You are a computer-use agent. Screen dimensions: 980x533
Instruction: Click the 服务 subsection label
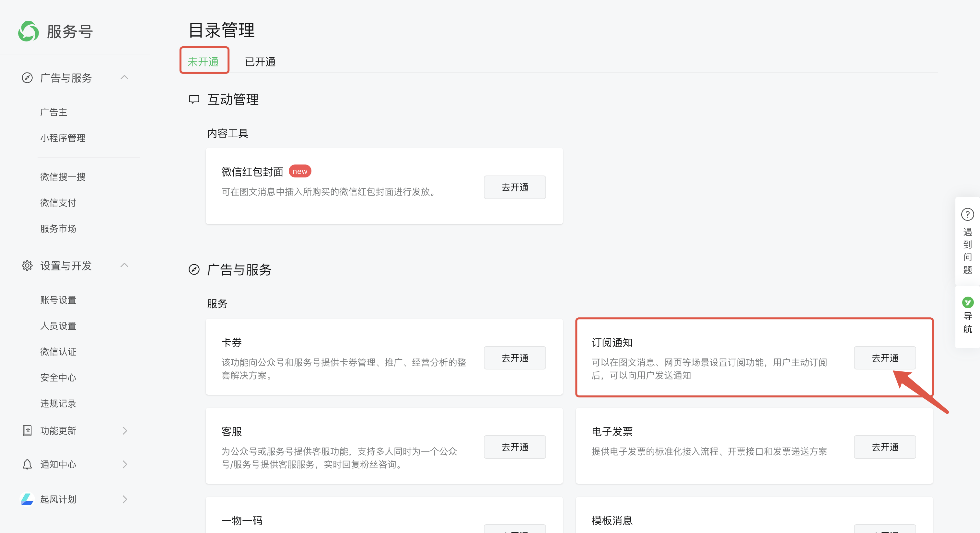[217, 304]
